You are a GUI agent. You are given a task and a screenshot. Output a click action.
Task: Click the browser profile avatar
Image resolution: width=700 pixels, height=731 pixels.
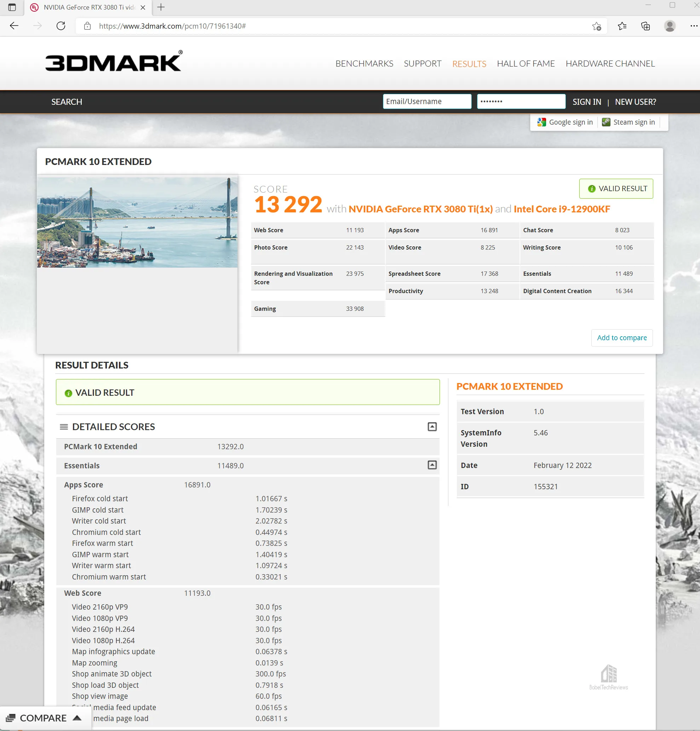670,26
